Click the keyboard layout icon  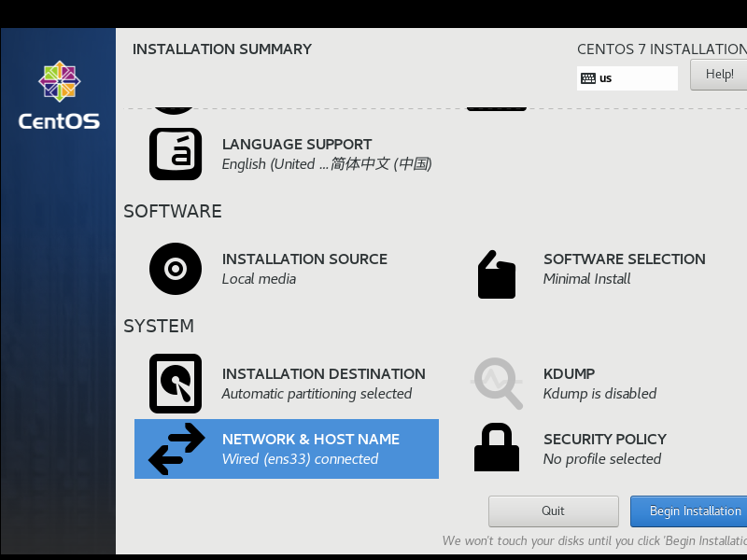pos(588,78)
